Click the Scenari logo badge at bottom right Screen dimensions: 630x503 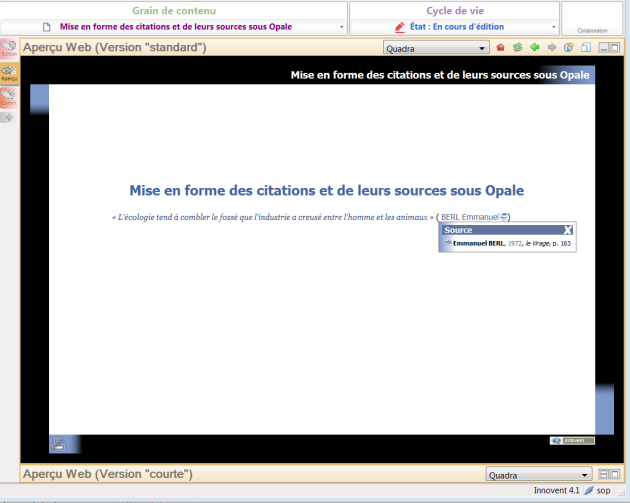pyautogui.click(x=572, y=441)
